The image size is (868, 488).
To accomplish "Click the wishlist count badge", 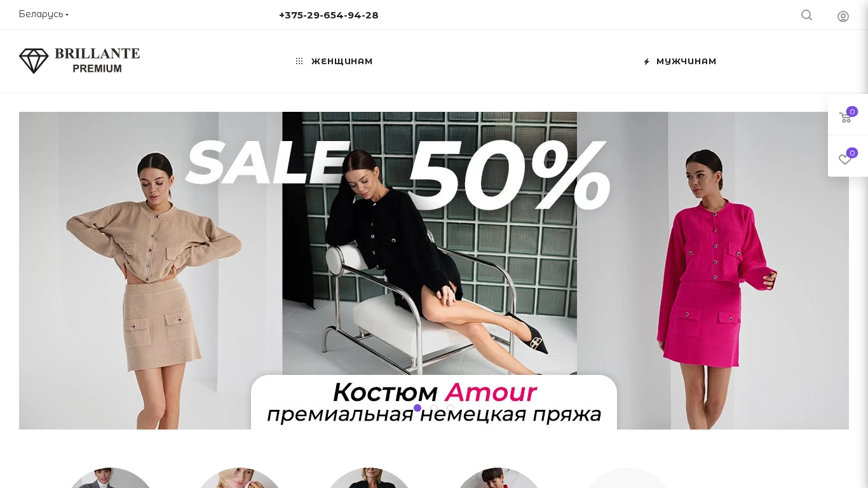I will [852, 153].
